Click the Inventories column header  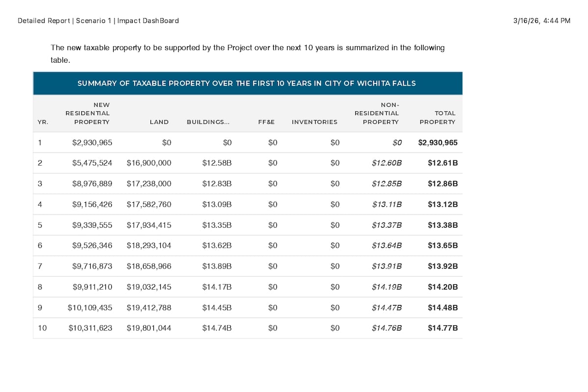point(315,122)
